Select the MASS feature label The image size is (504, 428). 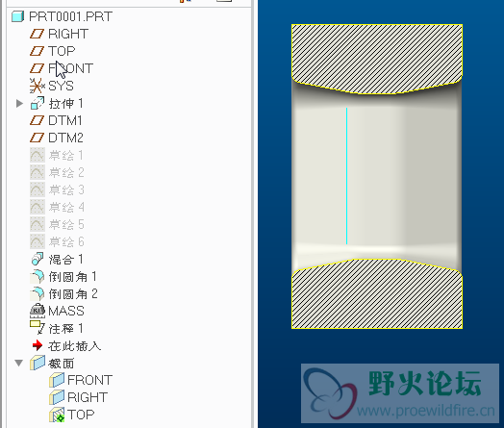(66, 311)
